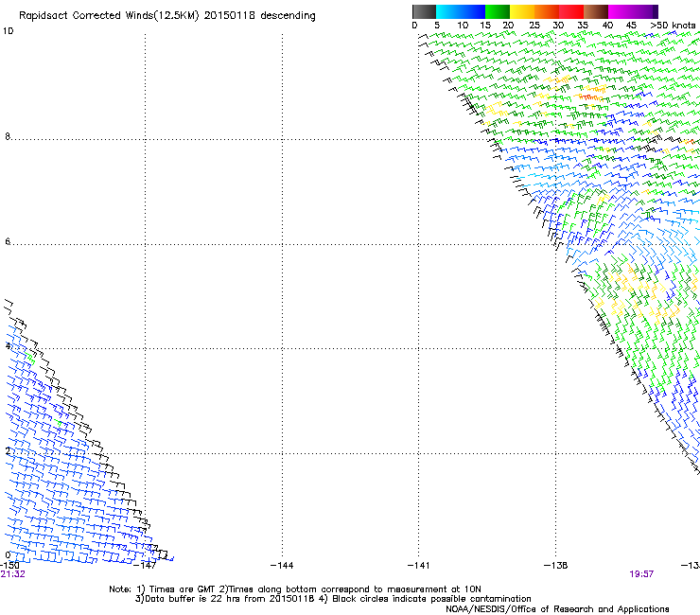This screenshot has width=700, height=615.
Task: Click the latitude label '4'
Action: click(8, 345)
